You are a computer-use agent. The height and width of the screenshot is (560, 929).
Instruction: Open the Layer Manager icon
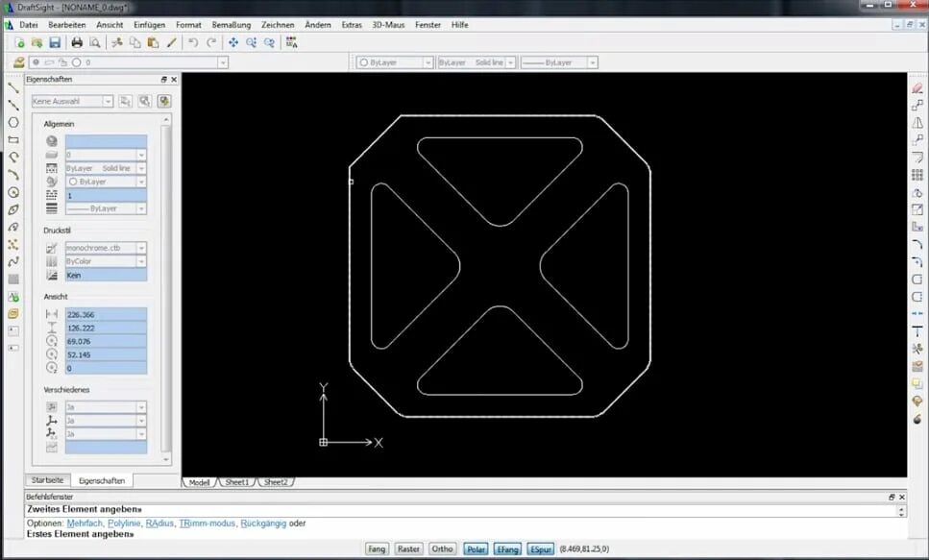(19, 62)
